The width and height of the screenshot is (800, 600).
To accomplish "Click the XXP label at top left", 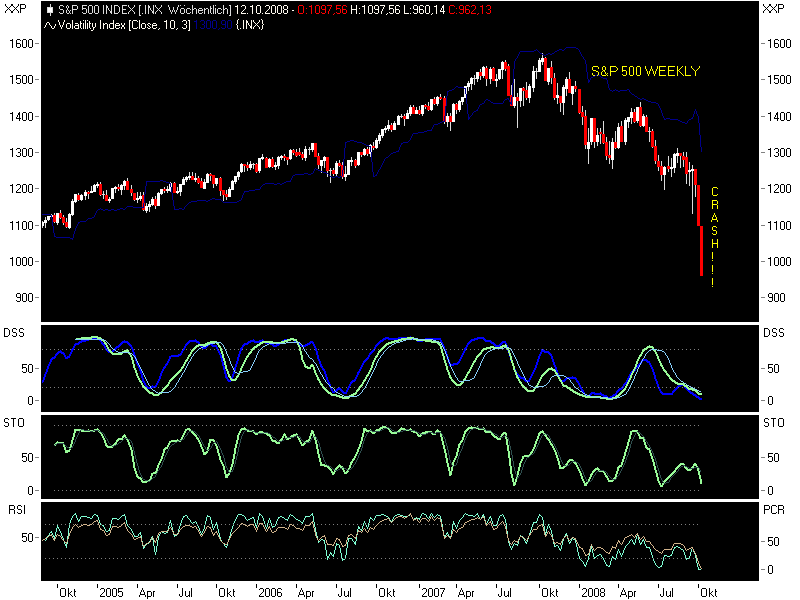I will (x=15, y=9).
